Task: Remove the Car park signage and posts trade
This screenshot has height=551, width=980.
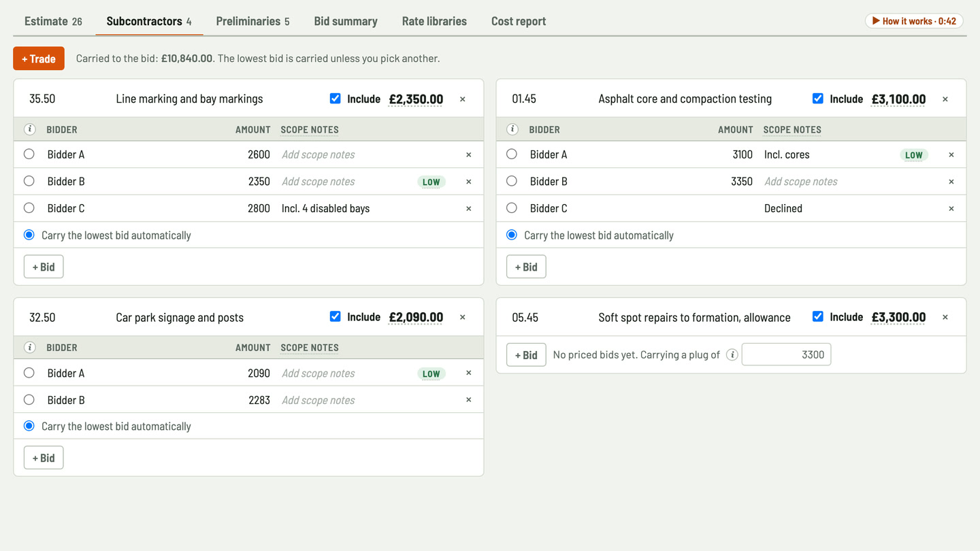Action: (463, 317)
